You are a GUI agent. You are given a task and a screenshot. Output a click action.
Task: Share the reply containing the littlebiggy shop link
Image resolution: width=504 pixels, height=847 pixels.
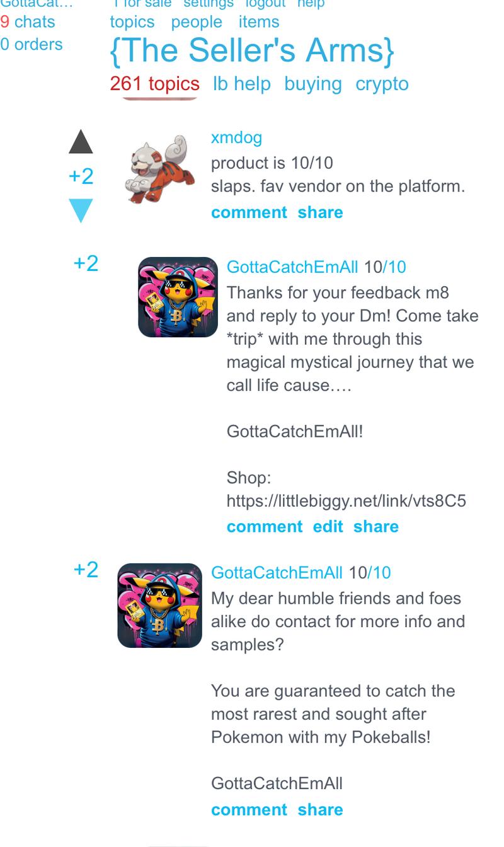376,527
